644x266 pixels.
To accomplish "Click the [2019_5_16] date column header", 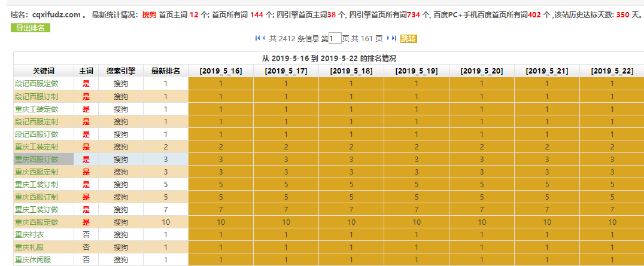I will click(221, 71).
